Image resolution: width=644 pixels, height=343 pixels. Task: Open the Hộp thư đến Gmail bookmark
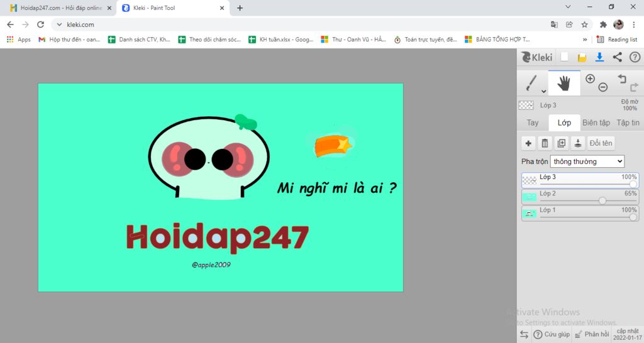click(x=69, y=40)
